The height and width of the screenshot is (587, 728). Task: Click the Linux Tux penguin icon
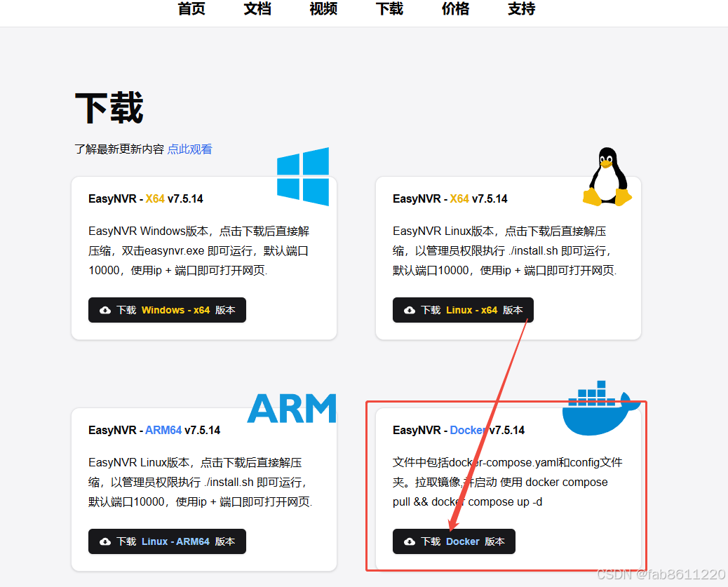[607, 177]
